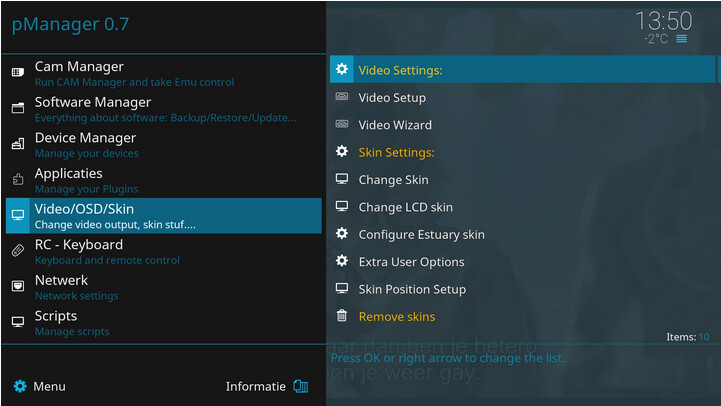
Task: Click the Device Manager icon
Action: coord(18,144)
